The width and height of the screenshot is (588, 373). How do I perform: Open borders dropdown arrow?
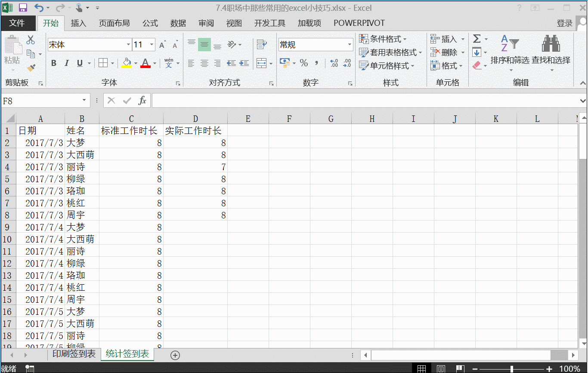[112, 63]
